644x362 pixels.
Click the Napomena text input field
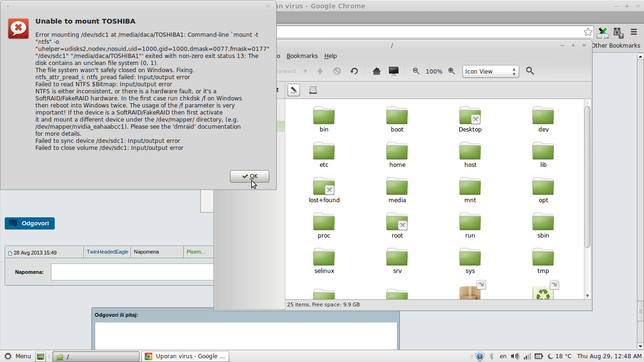pyautogui.click(x=132, y=272)
